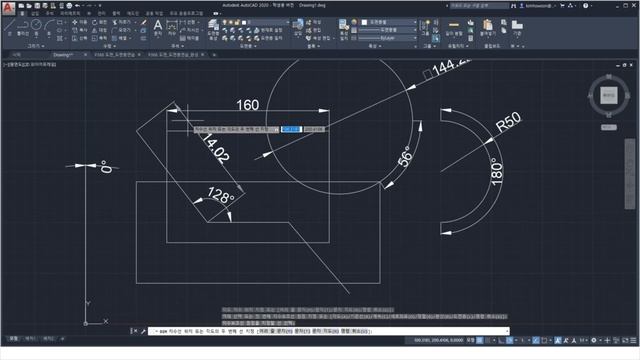Click the signed-in user account button

tap(538, 6)
